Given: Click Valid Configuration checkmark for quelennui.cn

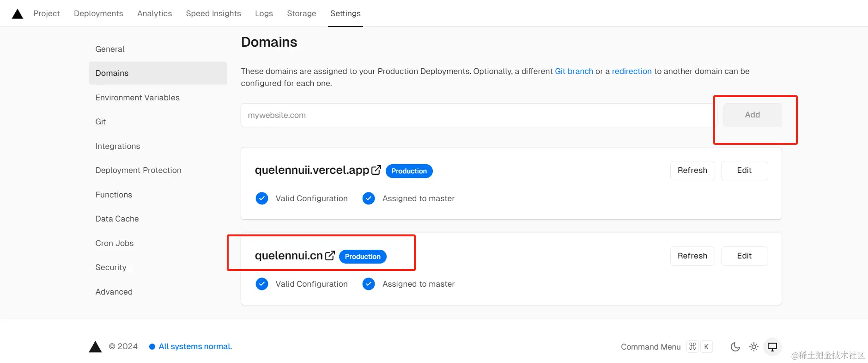Looking at the screenshot, I should (x=262, y=284).
